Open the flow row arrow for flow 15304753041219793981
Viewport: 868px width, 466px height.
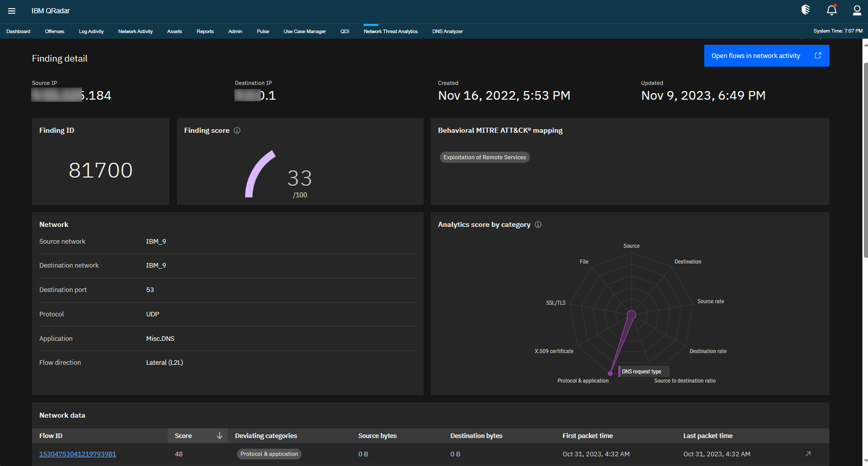808,454
